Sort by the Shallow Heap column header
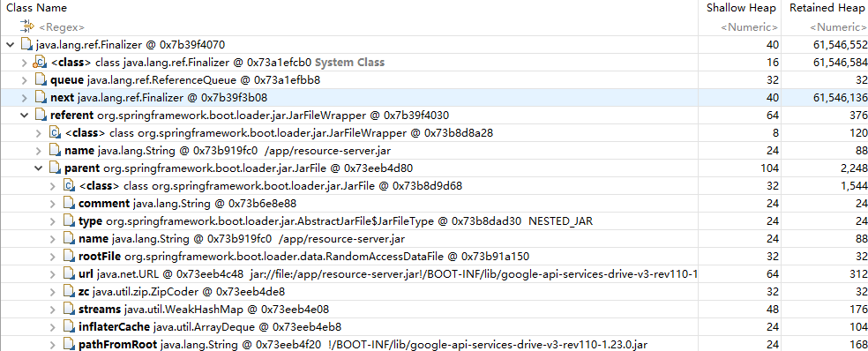The height and width of the screenshot is (351, 868). (x=741, y=8)
